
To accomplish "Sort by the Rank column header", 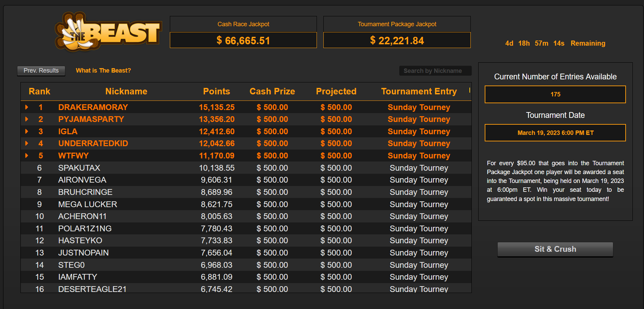I will [39, 91].
